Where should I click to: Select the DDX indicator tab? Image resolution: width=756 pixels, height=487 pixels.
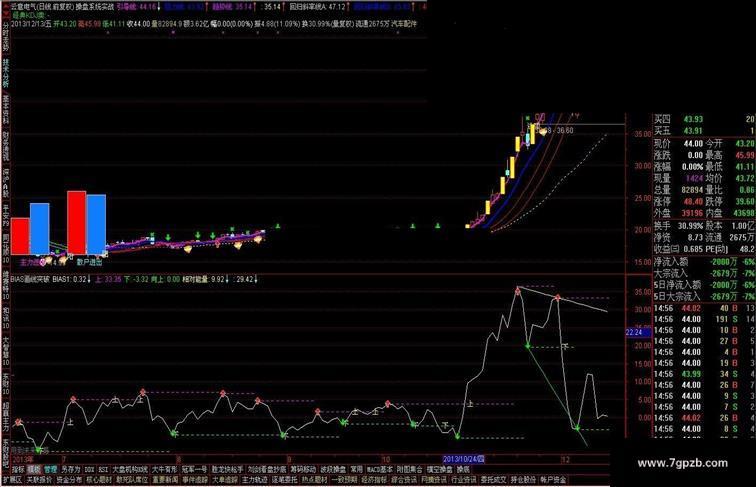pyautogui.click(x=90, y=469)
